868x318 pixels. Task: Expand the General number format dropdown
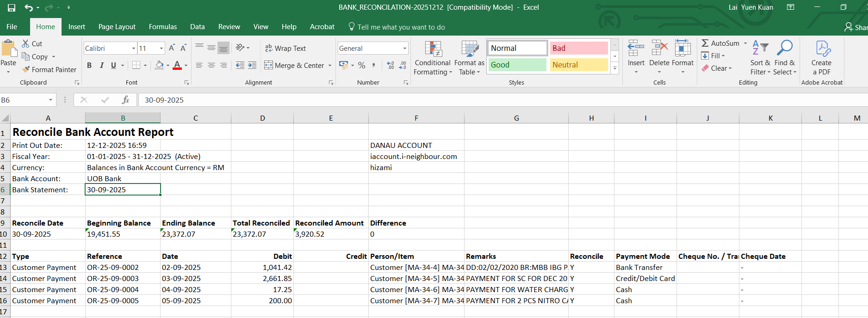pos(404,48)
